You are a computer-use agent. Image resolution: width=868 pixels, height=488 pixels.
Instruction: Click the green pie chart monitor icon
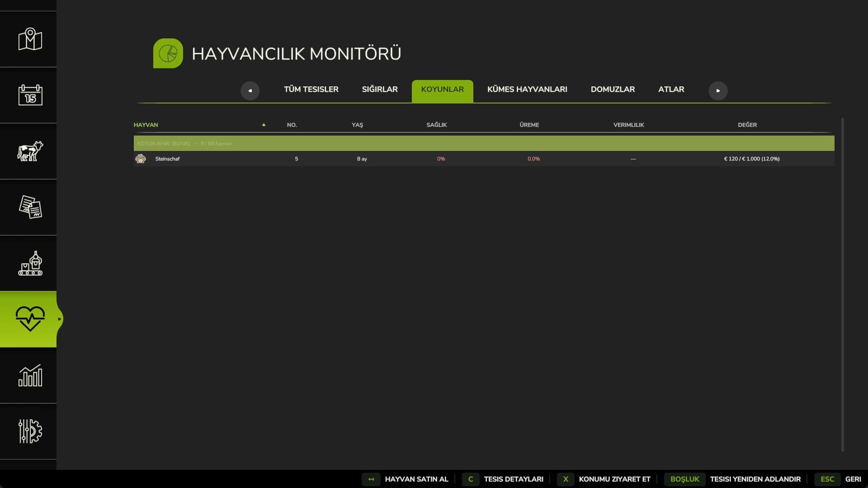[168, 53]
